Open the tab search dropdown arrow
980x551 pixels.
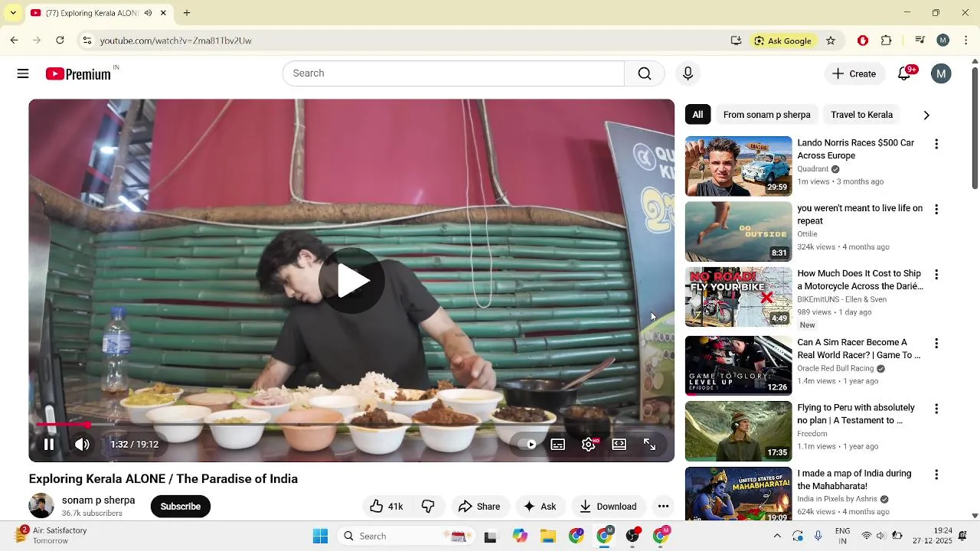[x=13, y=13]
